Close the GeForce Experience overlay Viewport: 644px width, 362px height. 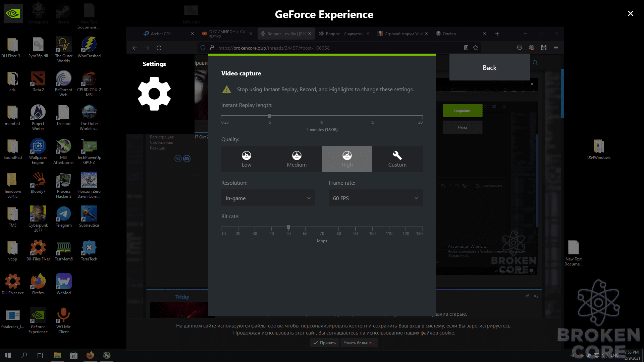tap(630, 13)
